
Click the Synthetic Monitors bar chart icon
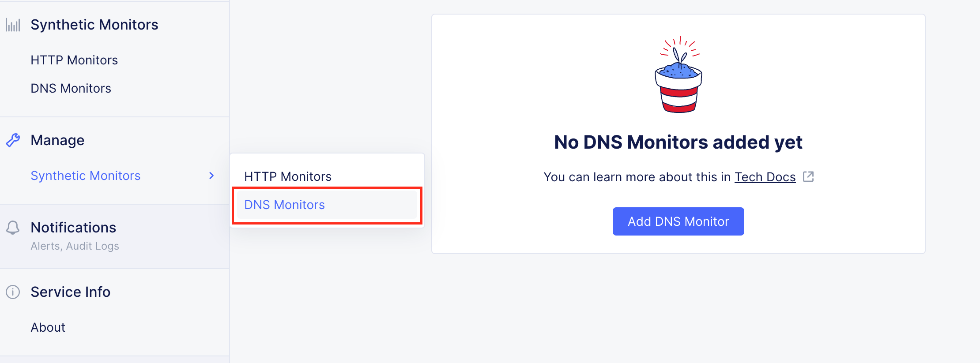(13, 25)
